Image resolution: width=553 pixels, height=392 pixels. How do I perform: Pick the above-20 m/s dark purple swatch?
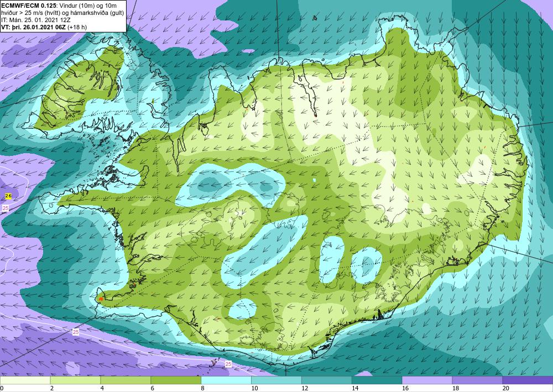coord(528,380)
